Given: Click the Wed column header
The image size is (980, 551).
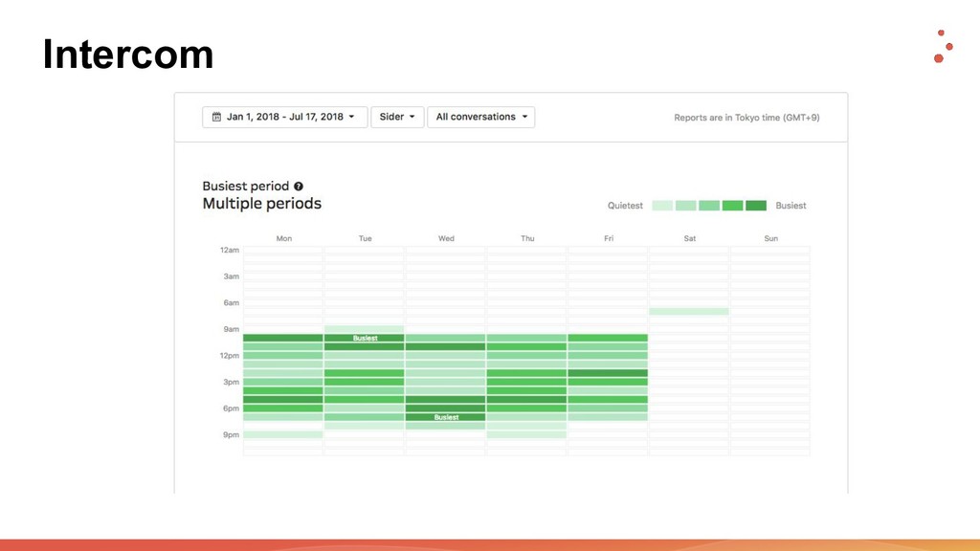Looking at the screenshot, I should [446, 238].
